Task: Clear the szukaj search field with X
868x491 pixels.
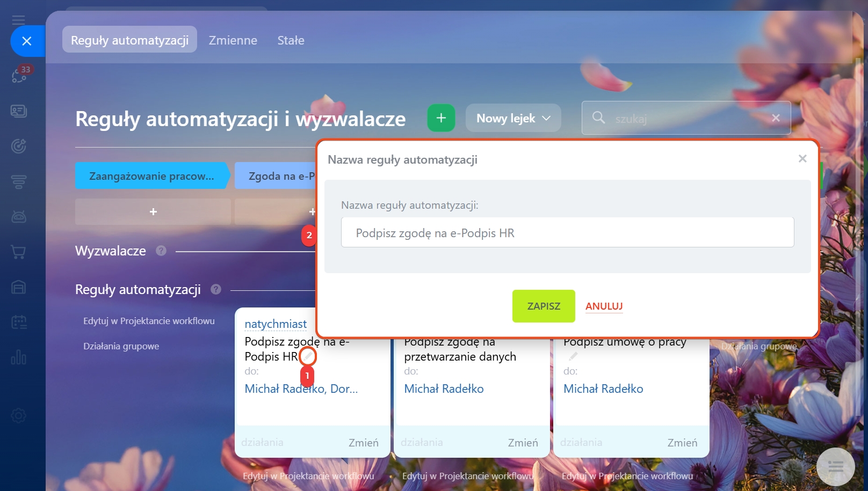Action: pos(776,118)
